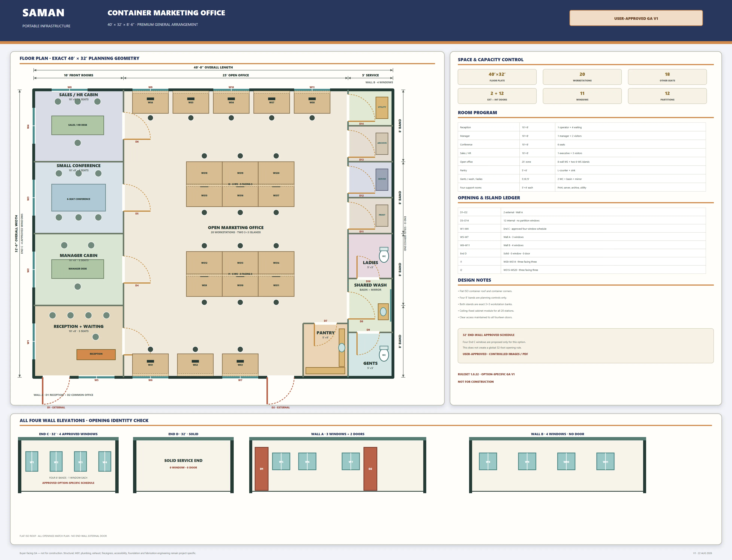Click the 40'-0" OVERALL LENGTH dimension
732x560 pixels.
[213, 67]
